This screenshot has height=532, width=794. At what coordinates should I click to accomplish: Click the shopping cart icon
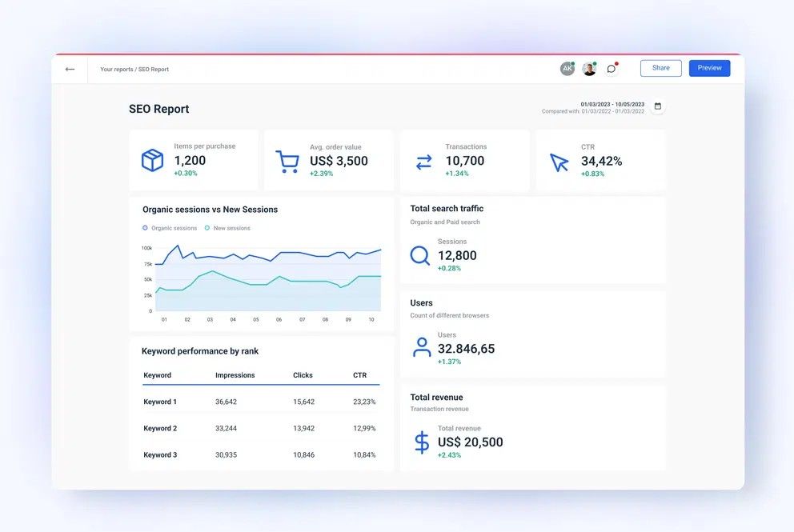point(287,162)
